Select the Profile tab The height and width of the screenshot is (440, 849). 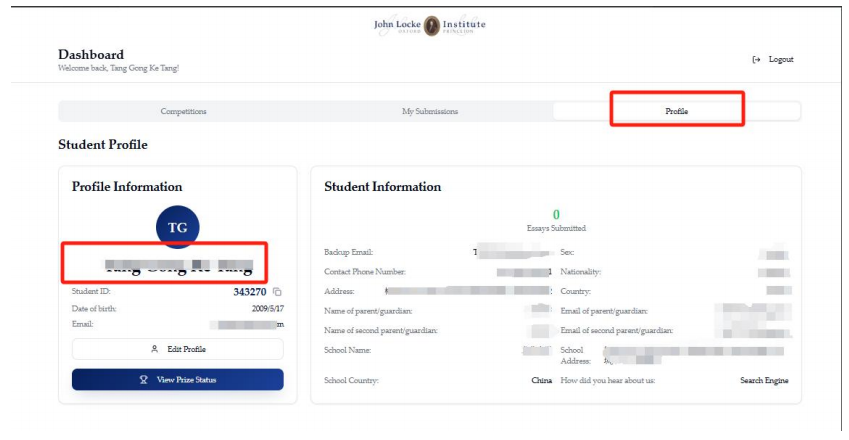point(677,111)
